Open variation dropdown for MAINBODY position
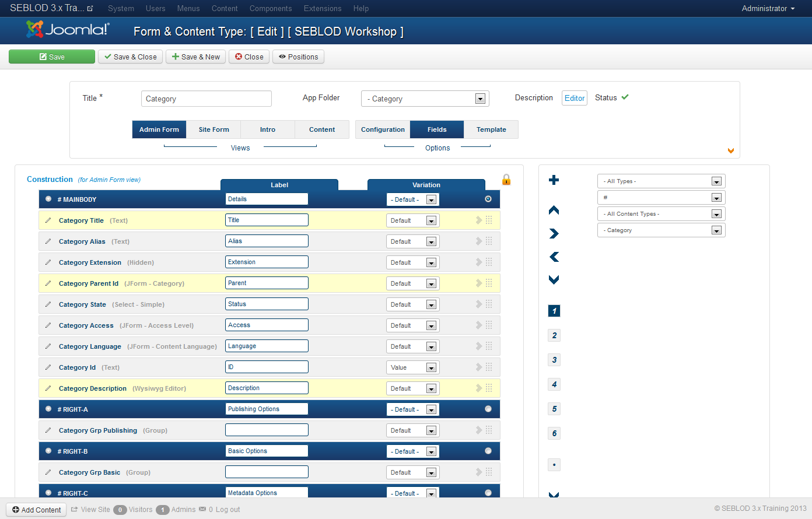Viewport: 812px width, 519px height. coord(412,199)
